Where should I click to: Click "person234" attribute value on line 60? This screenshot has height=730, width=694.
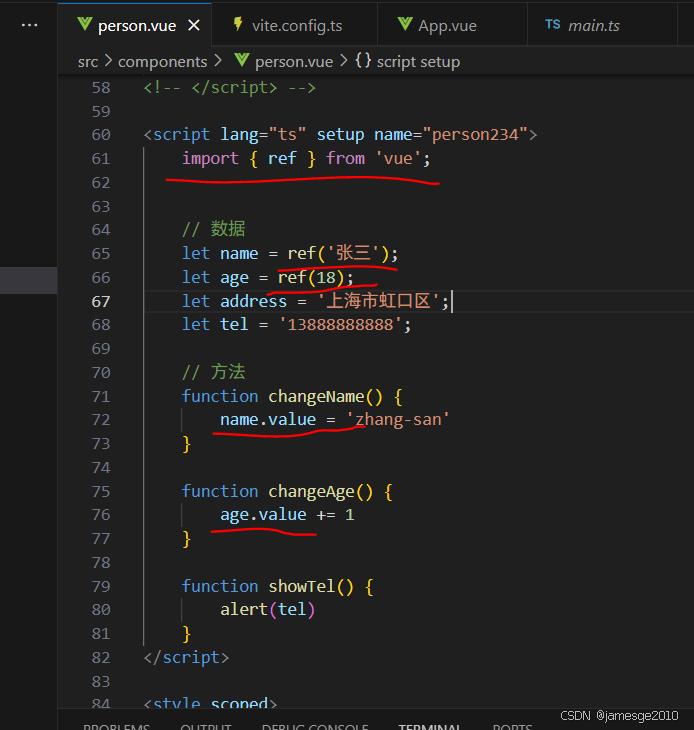pos(475,135)
